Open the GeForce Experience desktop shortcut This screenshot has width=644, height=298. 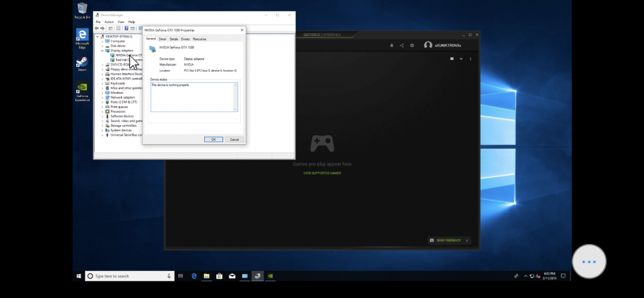pos(82,91)
